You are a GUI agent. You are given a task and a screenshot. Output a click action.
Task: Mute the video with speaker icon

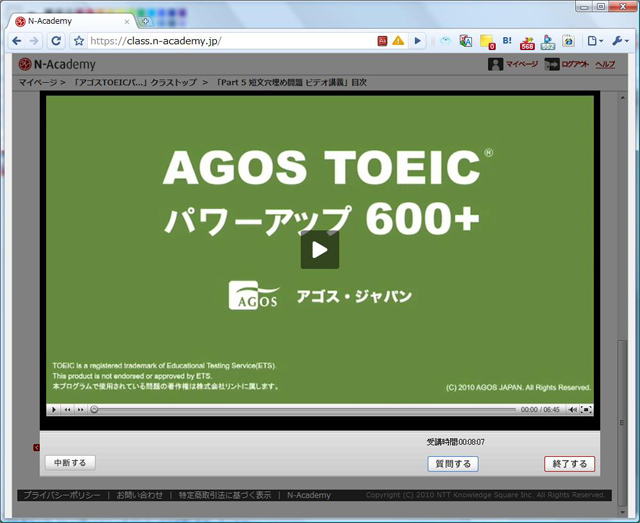pyautogui.click(x=573, y=409)
